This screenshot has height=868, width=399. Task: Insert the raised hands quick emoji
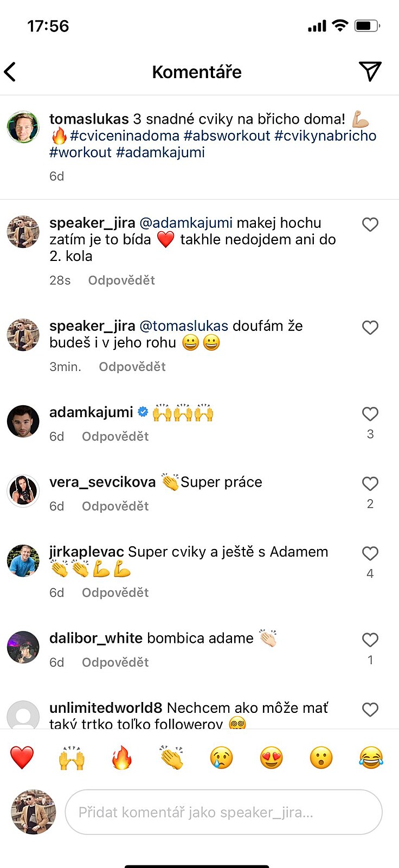(x=72, y=757)
